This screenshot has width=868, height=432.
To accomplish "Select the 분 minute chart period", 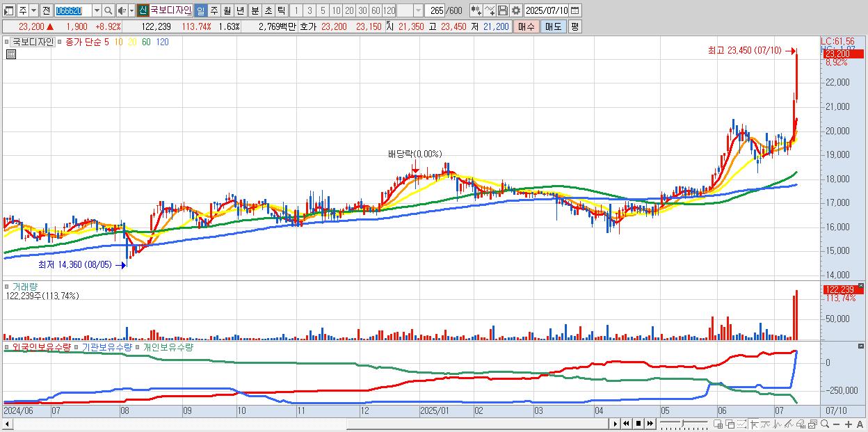I will pyautogui.click(x=255, y=10).
